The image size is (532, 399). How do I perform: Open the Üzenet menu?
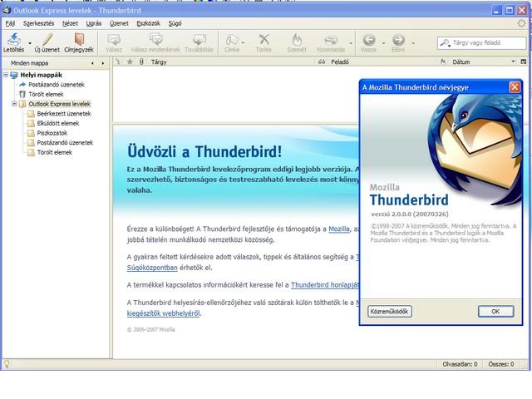pyautogui.click(x=119, y=23)
